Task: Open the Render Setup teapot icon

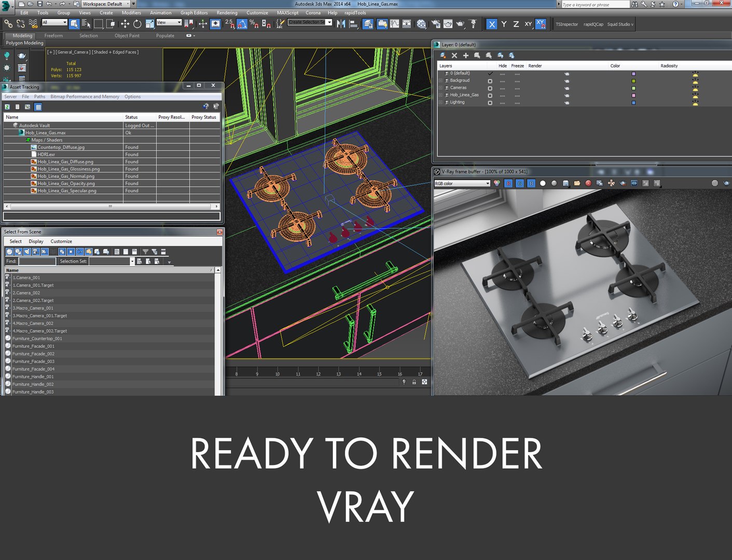Action: tap(435, 23)
